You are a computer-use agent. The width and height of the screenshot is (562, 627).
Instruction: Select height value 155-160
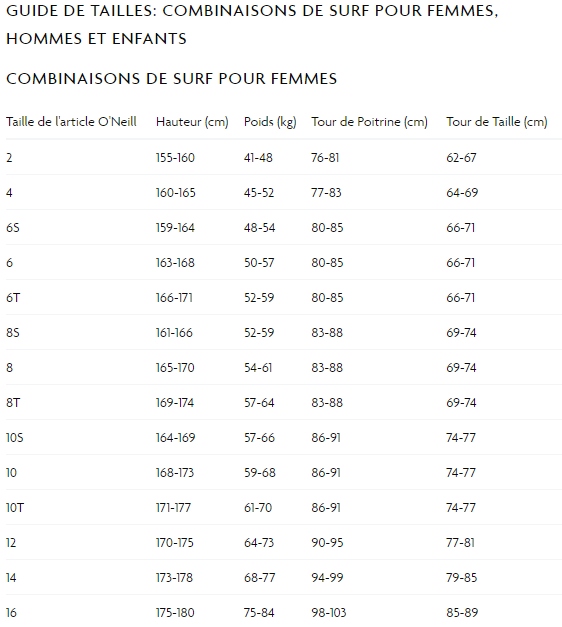point(175,158)
